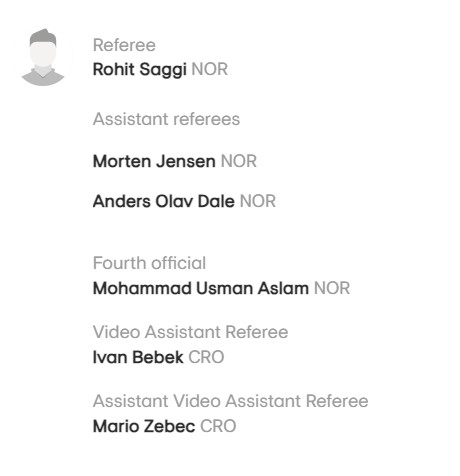Viewport: 460px width, 476px height.
Task: Click the NOR code beside Rohit Saggi
Action: pyautogui.click(x=210, y=69)
